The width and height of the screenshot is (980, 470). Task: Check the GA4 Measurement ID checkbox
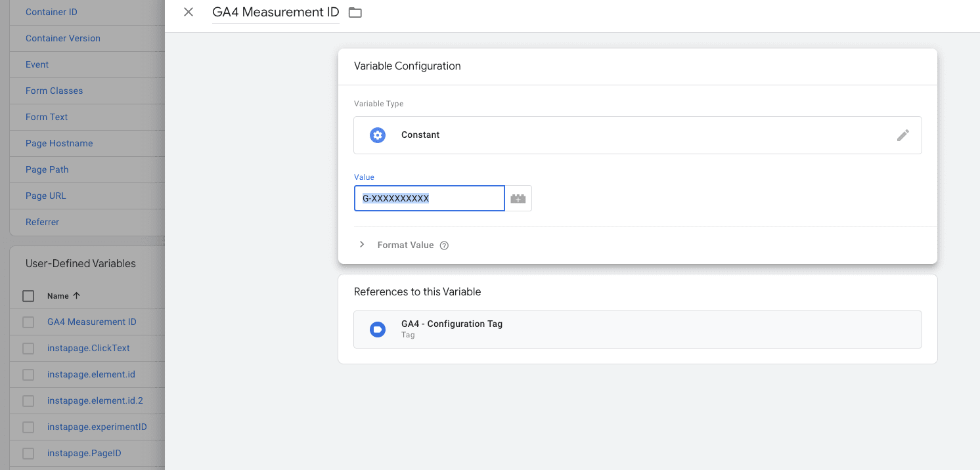[x=28, y=322]
